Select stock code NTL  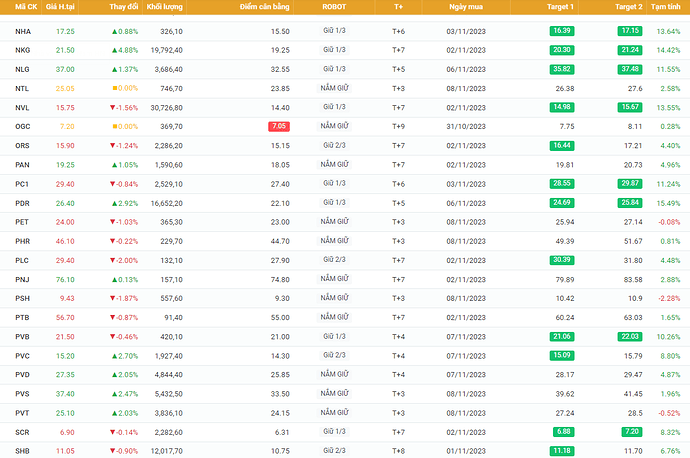click(x=22, y=88)
